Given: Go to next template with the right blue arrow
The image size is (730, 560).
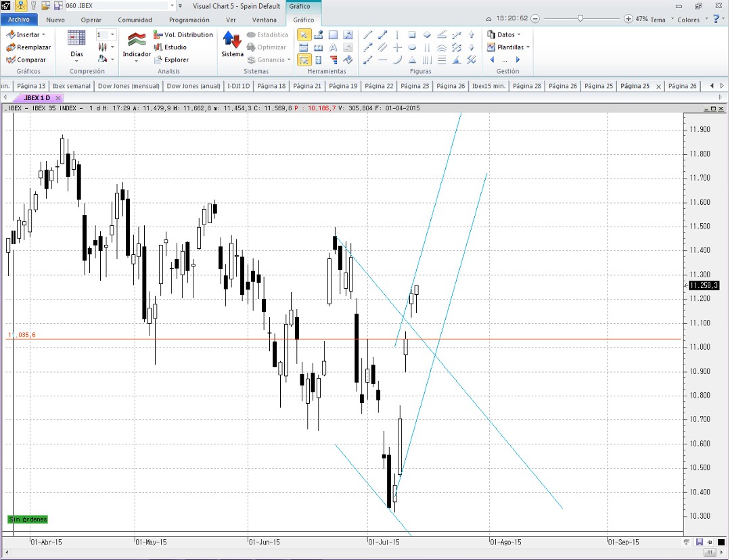Looking at the screenshot, I should [x=518, y=60].
